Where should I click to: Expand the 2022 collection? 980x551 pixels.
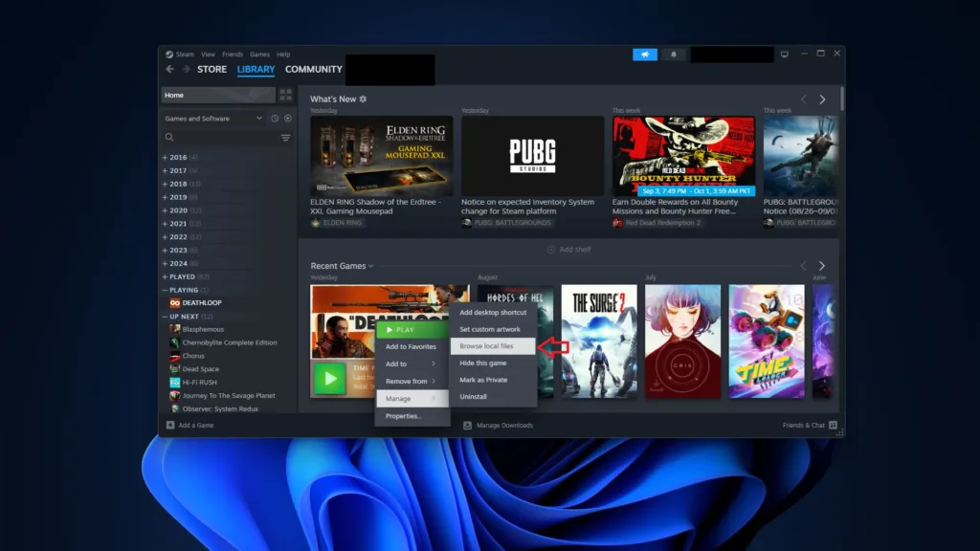[x=165, y=237]
